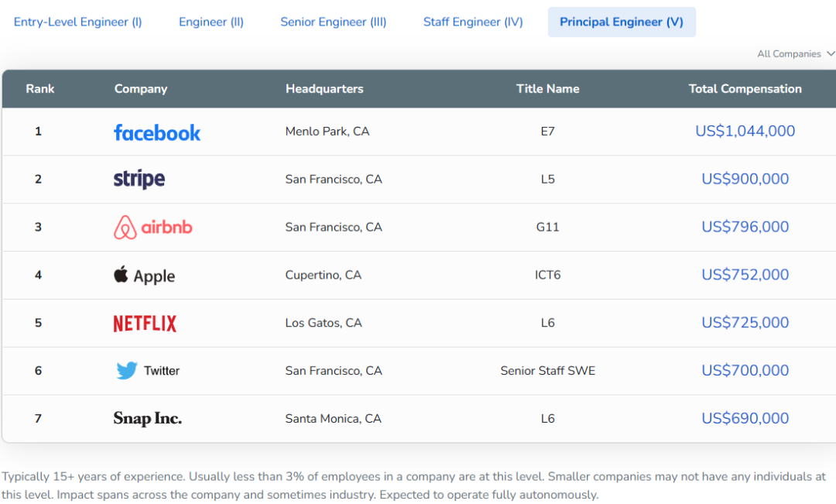Open Facebook's US$1,044,000 compensation link
Viewport: 836px width, 504px height.
(745, 132)
